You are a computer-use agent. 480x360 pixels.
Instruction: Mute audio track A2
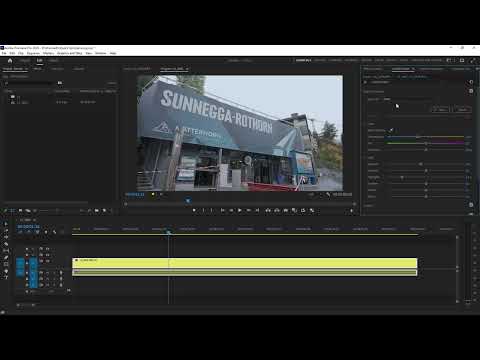[48, 279]
